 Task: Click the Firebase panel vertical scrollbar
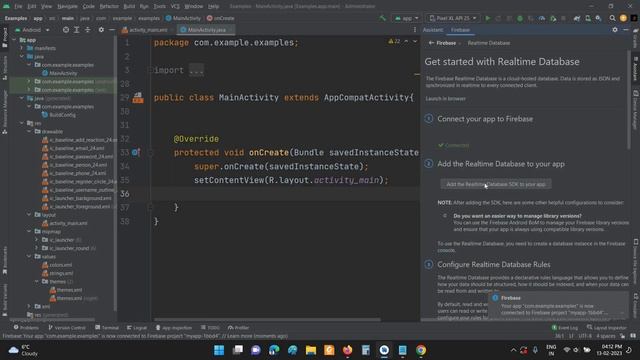click(629, 100)
